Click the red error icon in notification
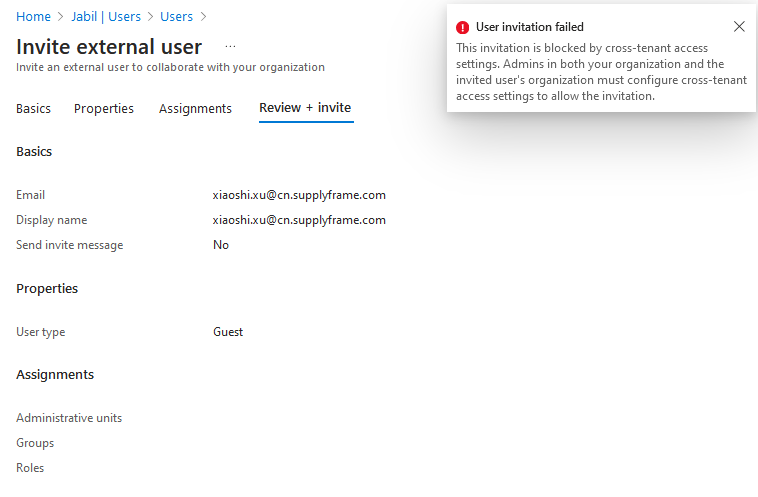This screenshot has height=497, width=758. point(462,27)
